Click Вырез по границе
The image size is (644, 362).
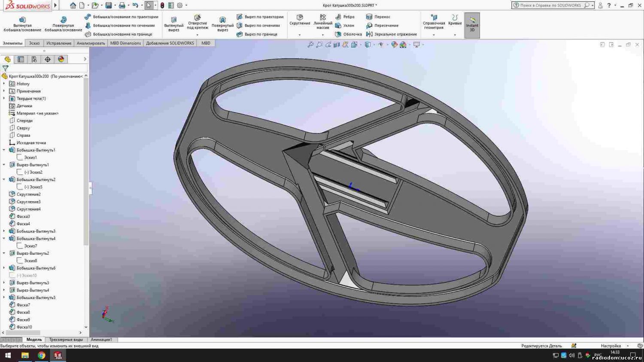[257, 34]
